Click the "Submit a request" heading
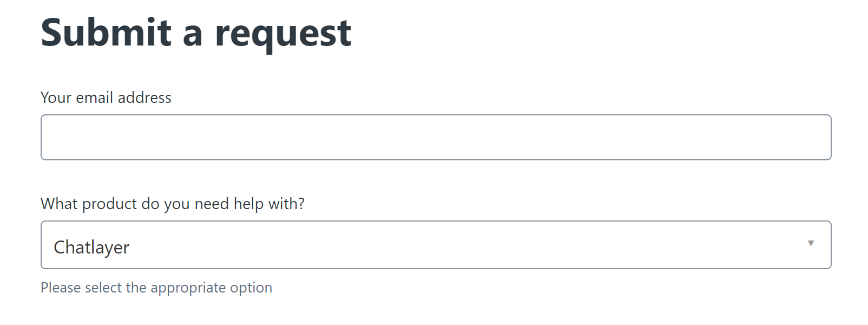868x325 pixels. pos(196,32)
